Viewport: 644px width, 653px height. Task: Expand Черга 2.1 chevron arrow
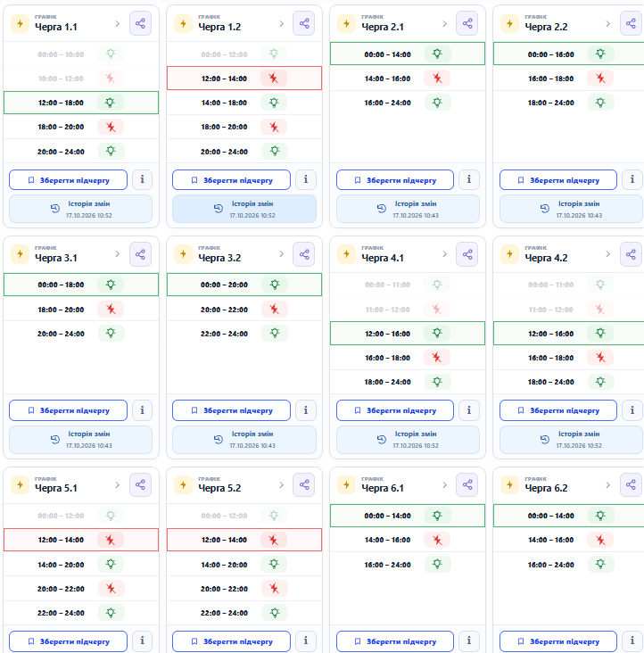coord(444,24)
